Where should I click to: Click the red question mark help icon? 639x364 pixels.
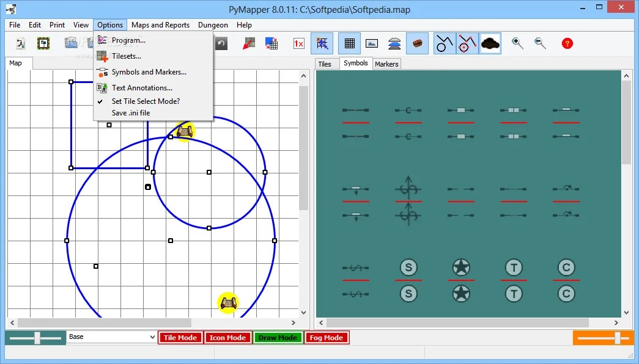point(567,43)
